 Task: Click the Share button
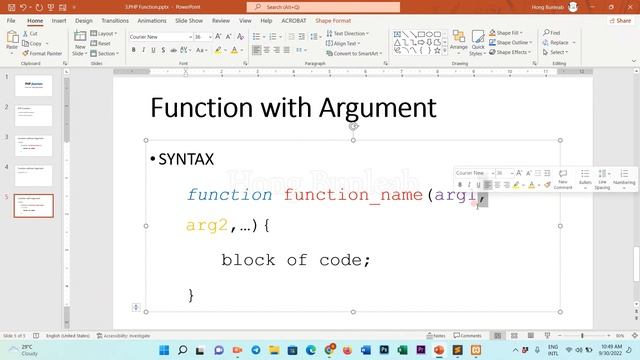pos(620,20)
